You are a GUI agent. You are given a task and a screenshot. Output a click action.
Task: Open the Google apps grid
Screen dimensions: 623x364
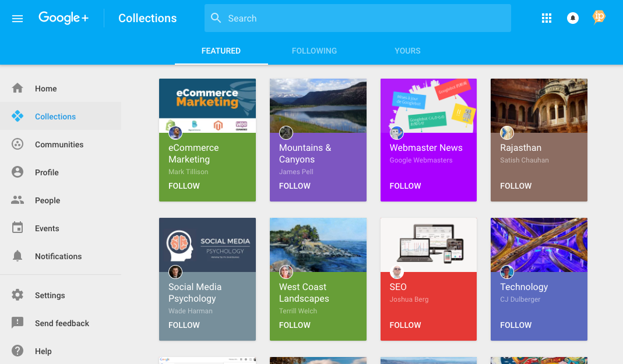coord(546,18)
